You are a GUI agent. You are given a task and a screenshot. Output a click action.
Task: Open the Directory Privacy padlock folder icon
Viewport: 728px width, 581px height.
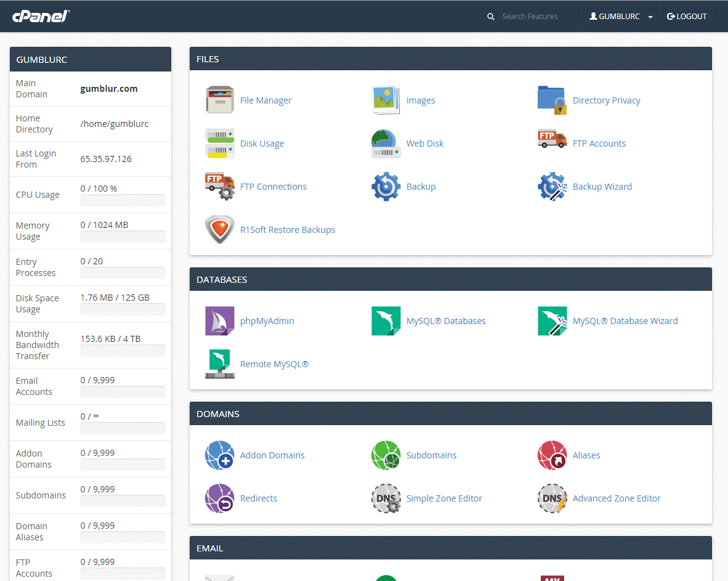coord(552,100)
